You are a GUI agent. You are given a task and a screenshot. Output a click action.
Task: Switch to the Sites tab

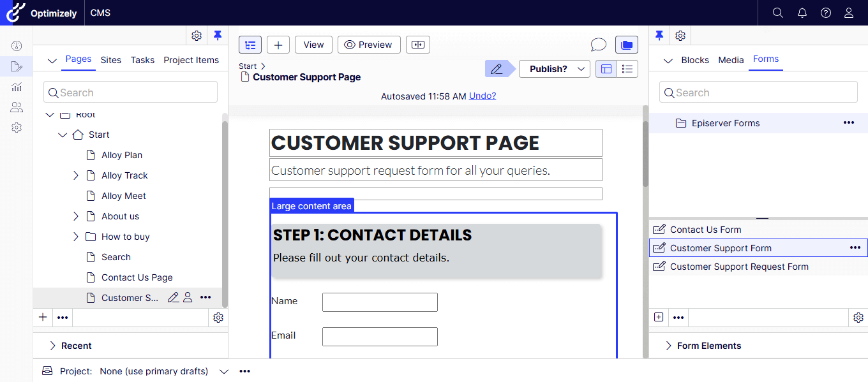(x=110, y=60)
